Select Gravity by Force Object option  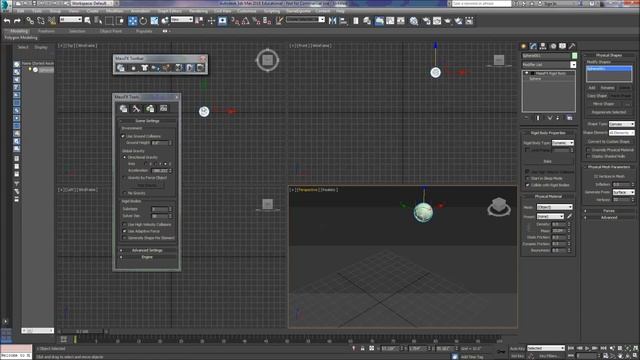click(x=124, y=178)
